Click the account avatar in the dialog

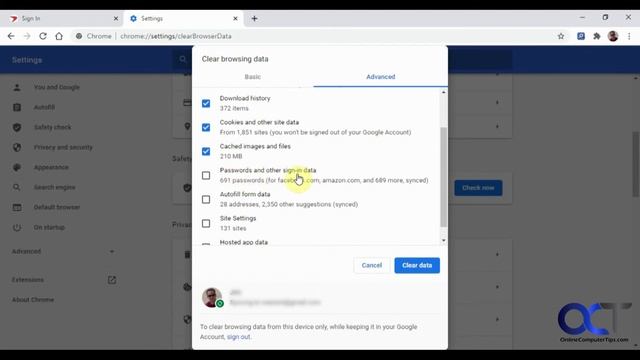[x=212, y=298]
